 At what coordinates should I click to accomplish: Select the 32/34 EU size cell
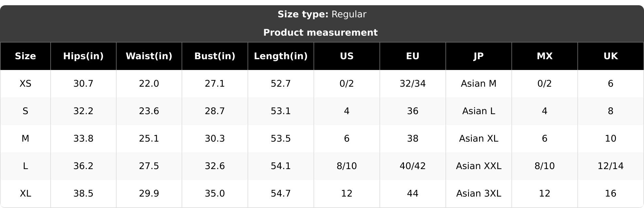tap(413, 84)
